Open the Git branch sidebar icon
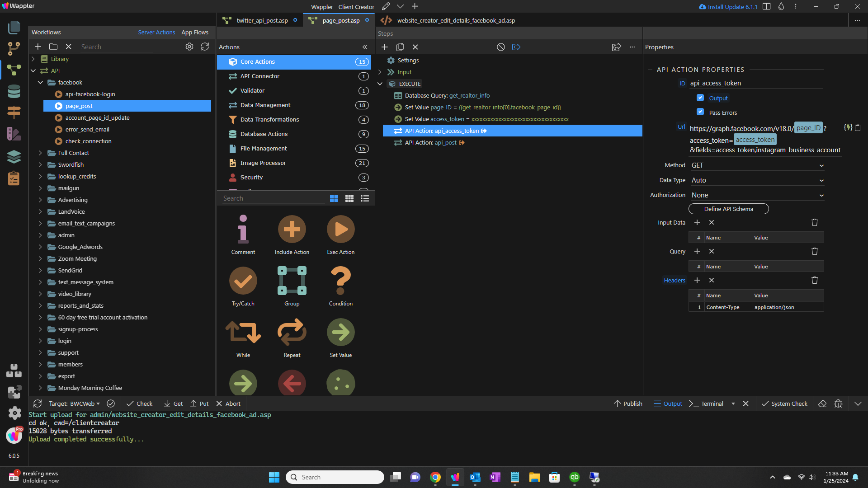 [x=14, y=48]
